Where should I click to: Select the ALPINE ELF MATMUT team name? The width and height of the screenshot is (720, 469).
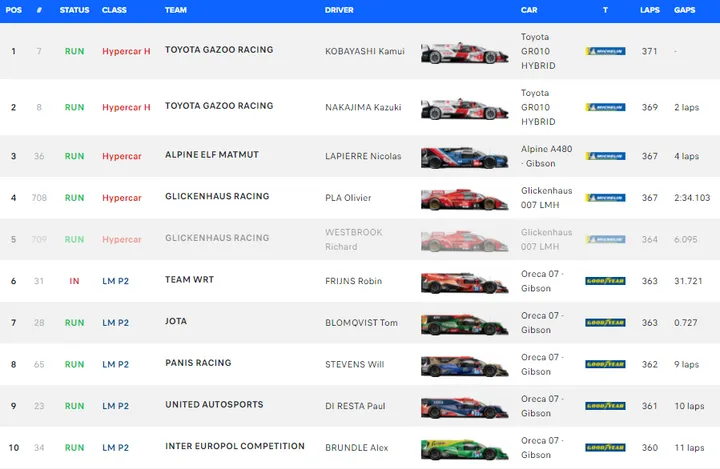(212, 155)
